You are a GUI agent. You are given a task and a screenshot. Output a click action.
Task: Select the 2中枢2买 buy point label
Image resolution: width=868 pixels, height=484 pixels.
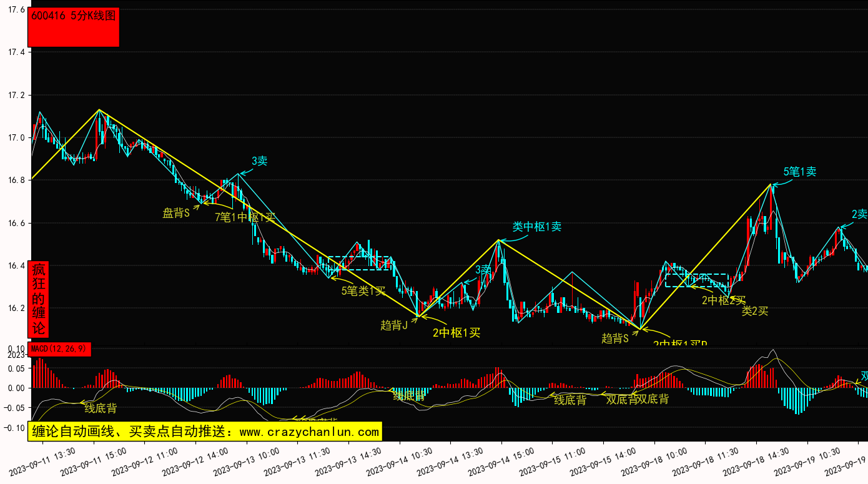[x=723, y=300]
